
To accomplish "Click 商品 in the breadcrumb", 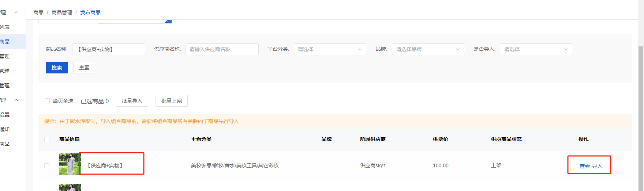I will (x=38, y=12).
